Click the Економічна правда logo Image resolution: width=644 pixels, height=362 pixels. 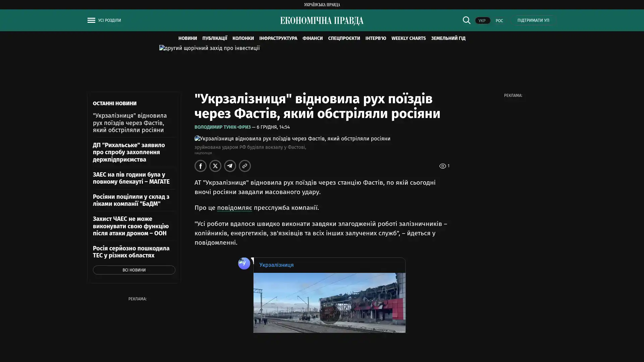point(322,20)
